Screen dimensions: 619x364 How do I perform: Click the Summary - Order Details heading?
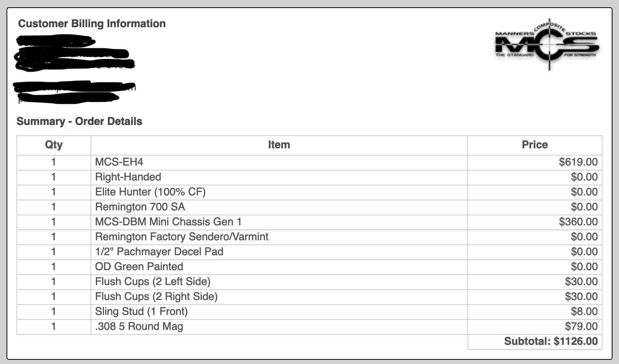[79, 121]
